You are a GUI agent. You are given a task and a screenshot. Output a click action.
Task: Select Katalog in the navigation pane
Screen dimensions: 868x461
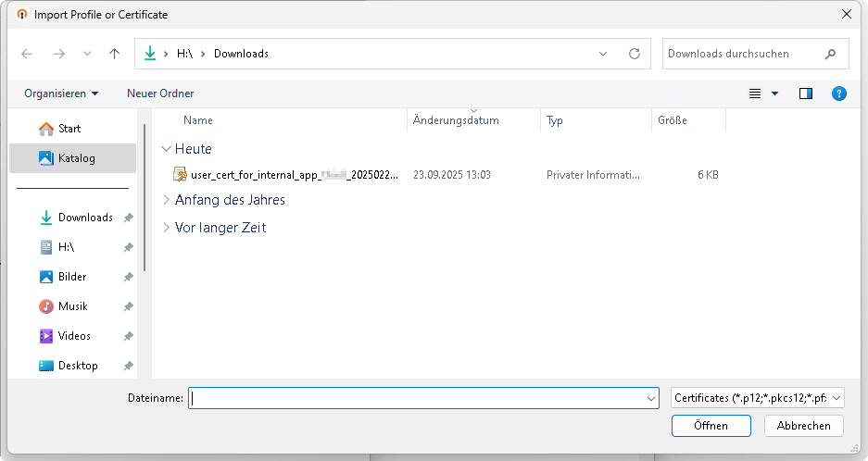click(x=76, y=158)
